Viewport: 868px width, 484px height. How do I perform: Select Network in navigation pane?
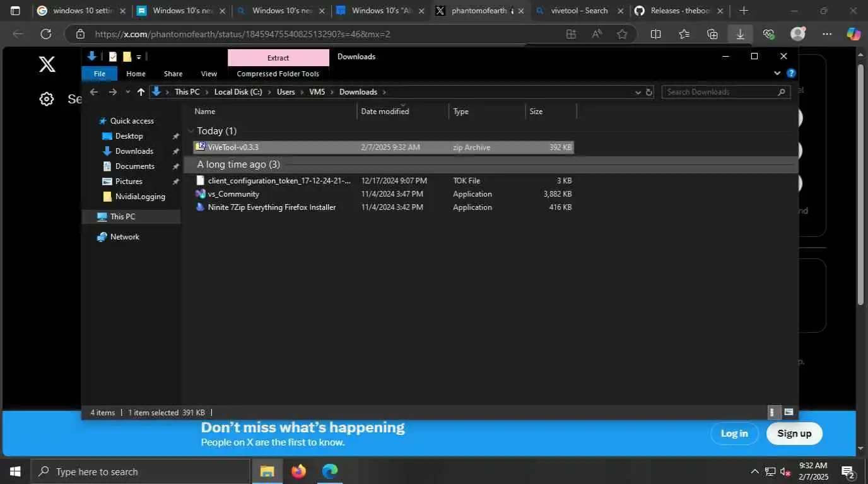click(124, 237)
